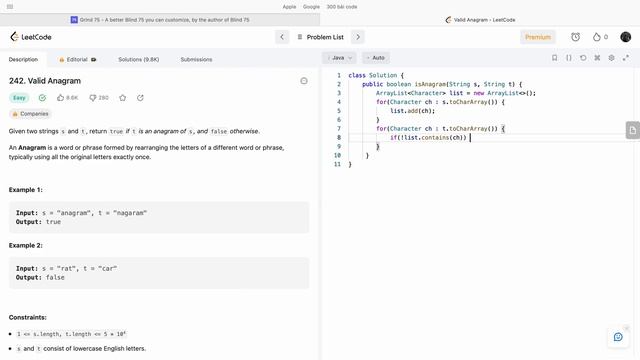Click the bookmark icon in editor toolbar
Viewport: 640px width, 360px height.
554,58
